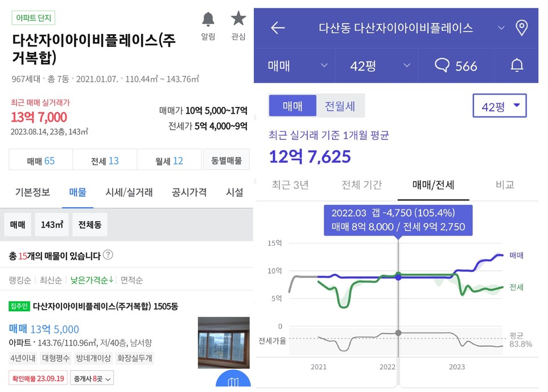This screenshot has width=548, height=392.
Task: Click the 평균 83.8% label
Action: pos(520,340)
